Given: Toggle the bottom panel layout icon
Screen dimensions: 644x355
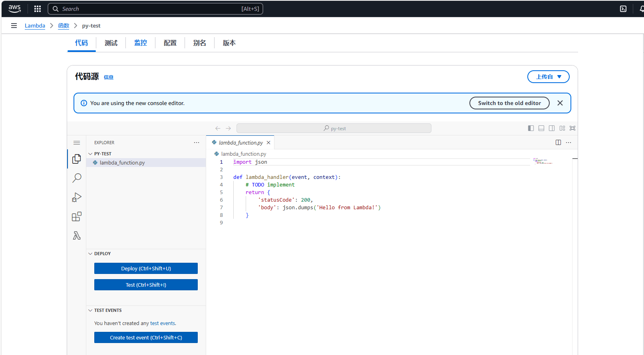Looking at the screenshot, I should pyautogui.click(x=541, y=128).
